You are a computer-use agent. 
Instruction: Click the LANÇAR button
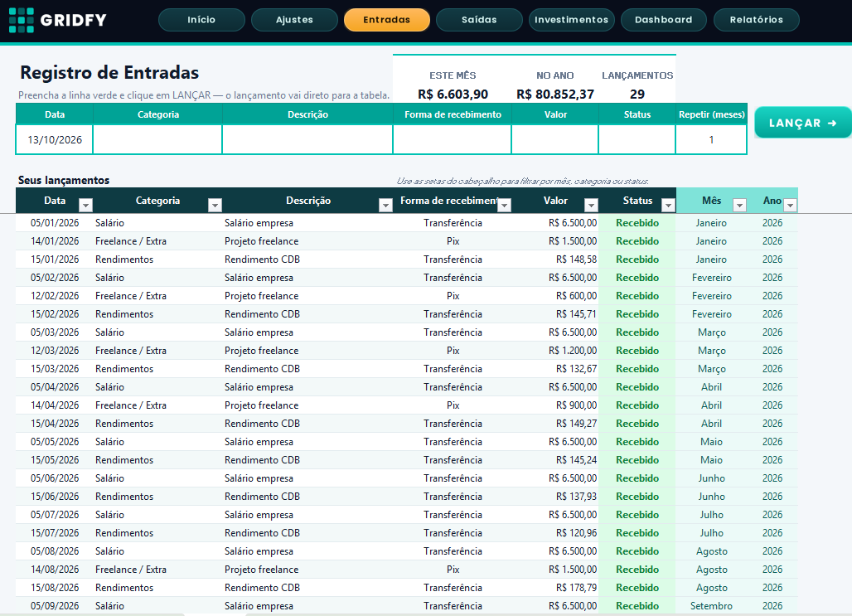coord(803,123)
